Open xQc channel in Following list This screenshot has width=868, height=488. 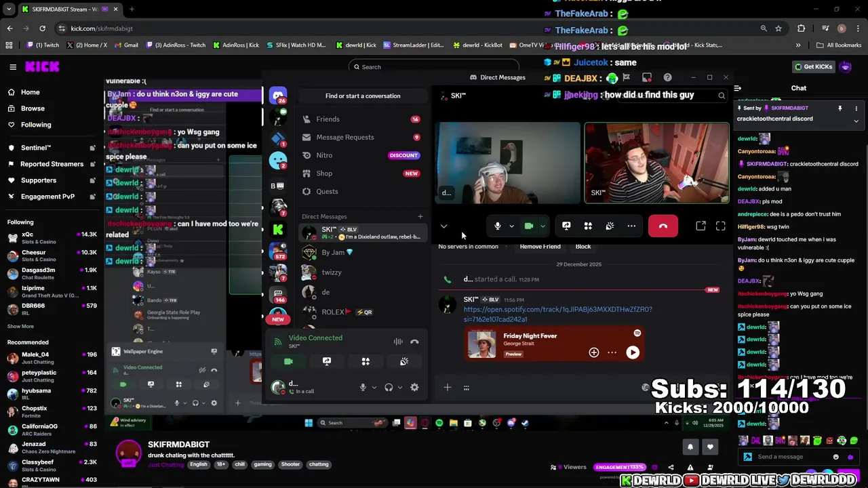click(51, 237)
